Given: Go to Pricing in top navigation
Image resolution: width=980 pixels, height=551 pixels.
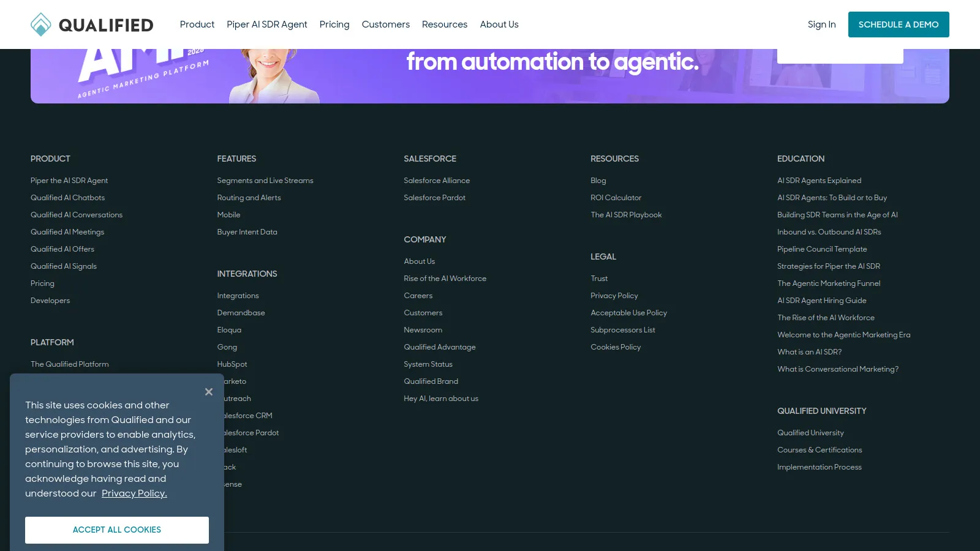Looking at the screenshot, I should pos(334,24).
